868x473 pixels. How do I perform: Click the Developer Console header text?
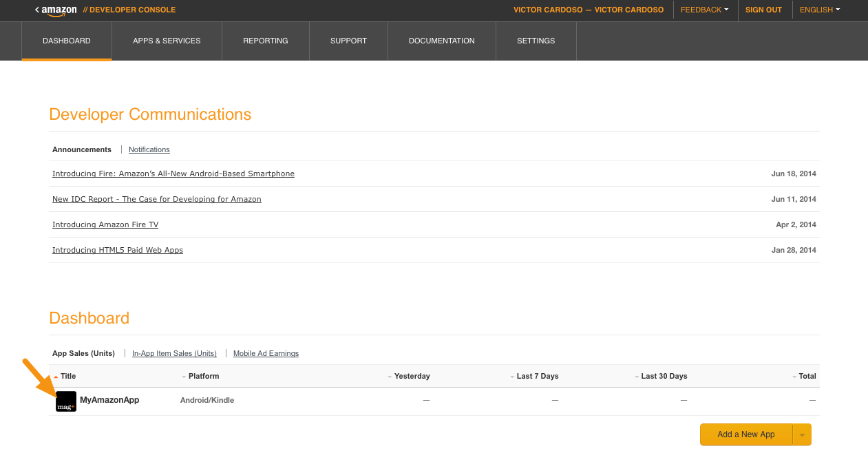[129, 10]
